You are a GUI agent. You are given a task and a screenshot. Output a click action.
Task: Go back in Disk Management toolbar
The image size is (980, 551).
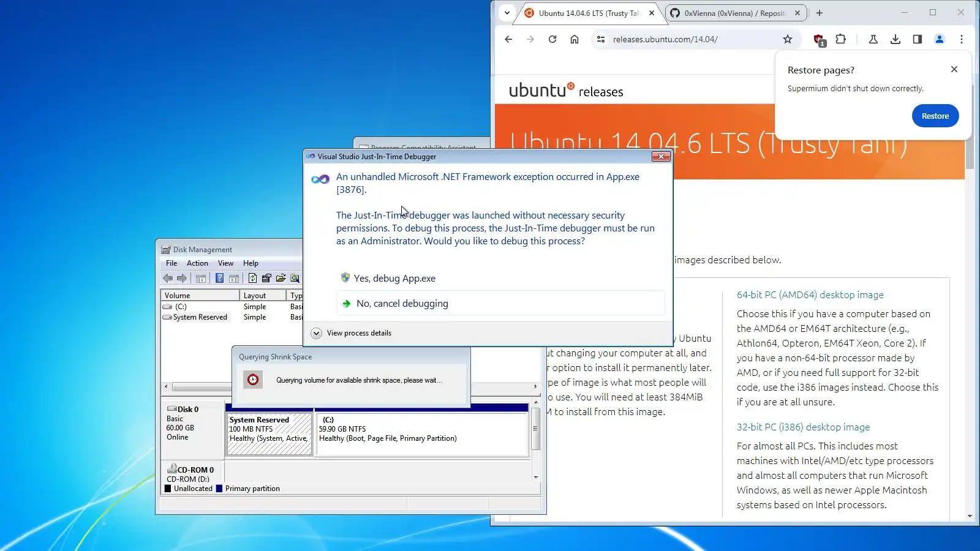point(167,278)
